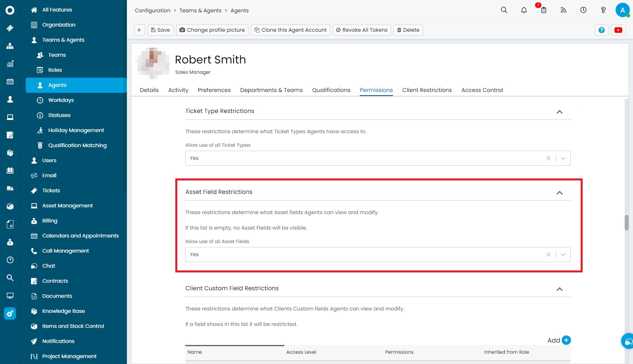Click Robert Smith's profile picture

153,63
